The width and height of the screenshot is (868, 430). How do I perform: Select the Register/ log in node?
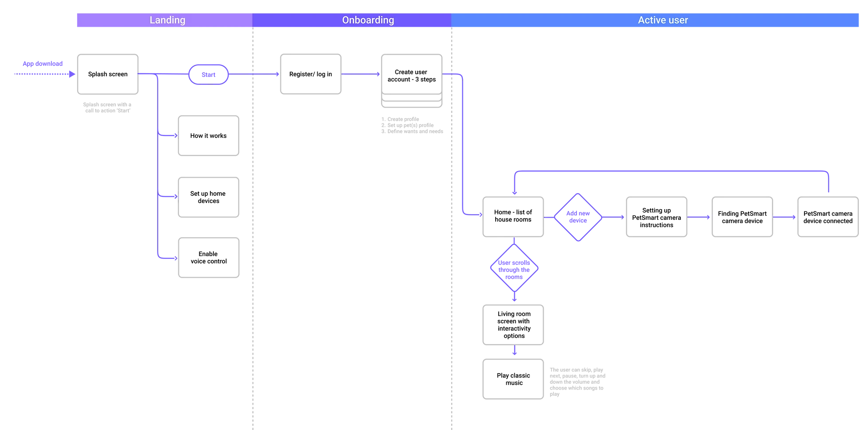point(311,74)
